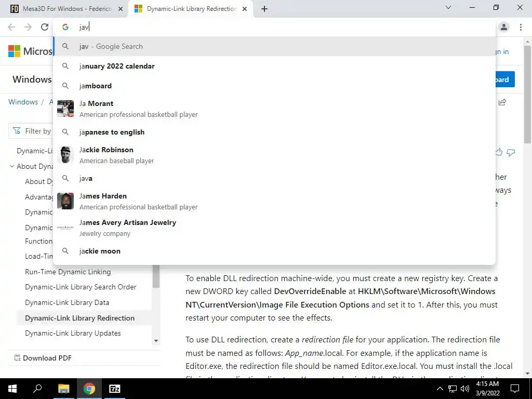Reload the current page
Screen dimensions: 532x399
click(45, 27)
